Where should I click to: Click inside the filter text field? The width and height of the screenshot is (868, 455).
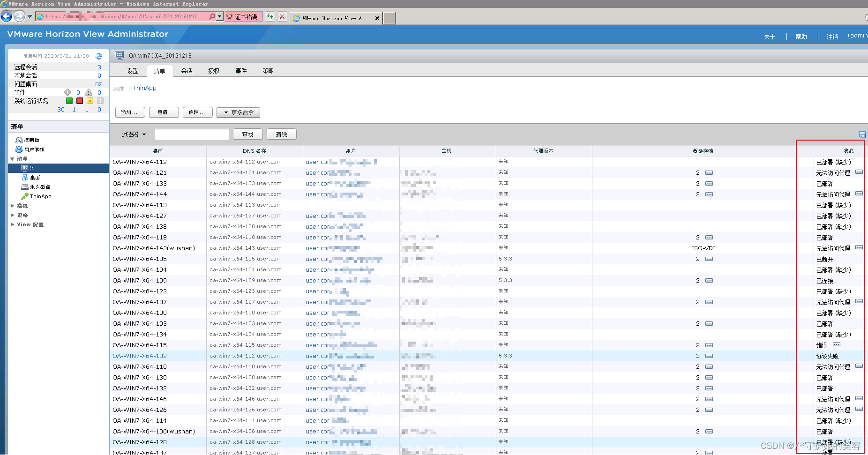point(191,134)
